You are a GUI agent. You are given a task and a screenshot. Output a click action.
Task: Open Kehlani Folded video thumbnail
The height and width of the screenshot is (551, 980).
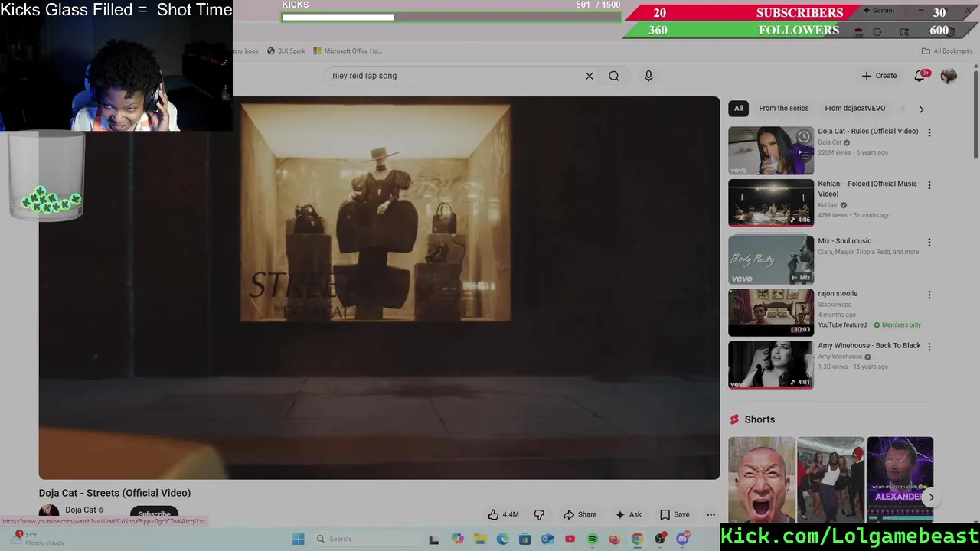[771, 203]
